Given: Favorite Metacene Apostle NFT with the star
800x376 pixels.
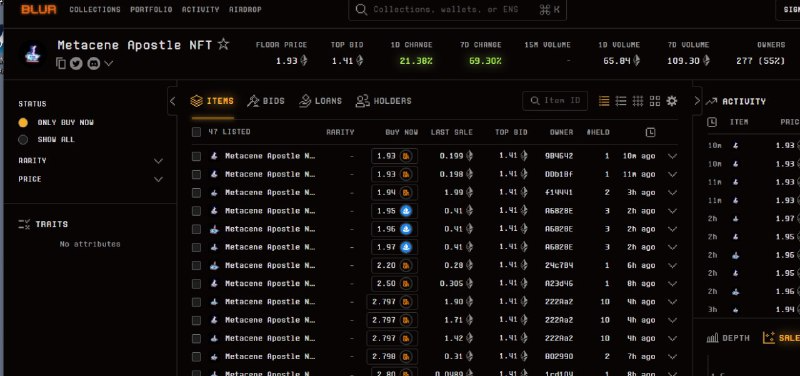Looking at the screenshot, I should (223, 44).
